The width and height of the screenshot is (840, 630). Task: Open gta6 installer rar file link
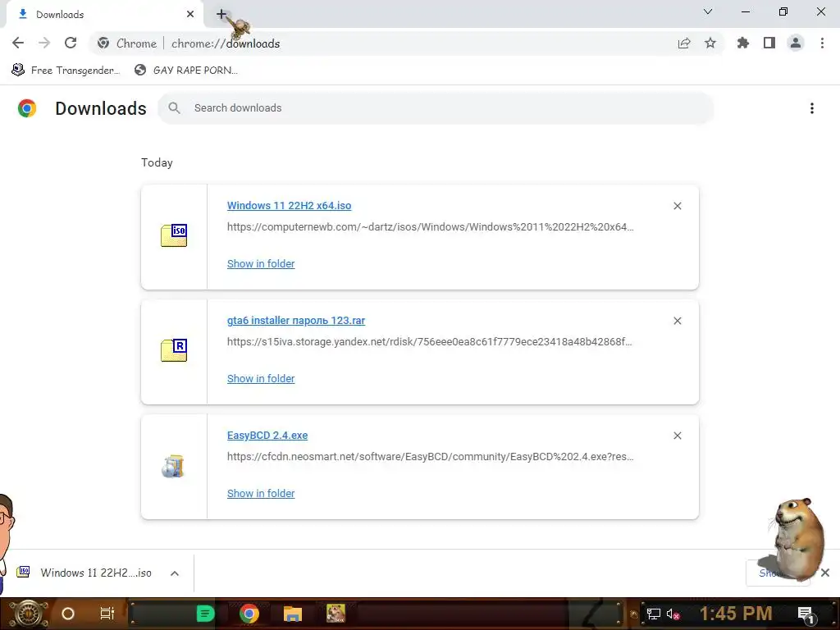tap(295, 321)
